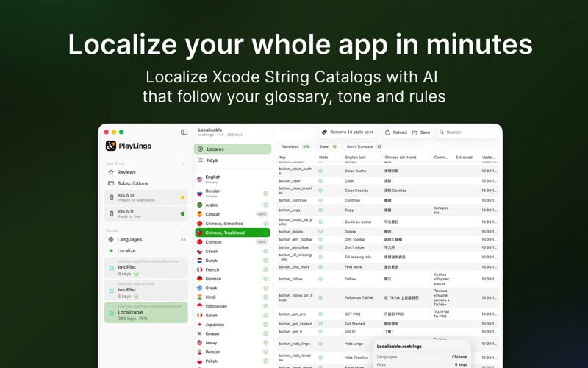
Task: Click the Dutch flag icon
Action: coord(199,261)
